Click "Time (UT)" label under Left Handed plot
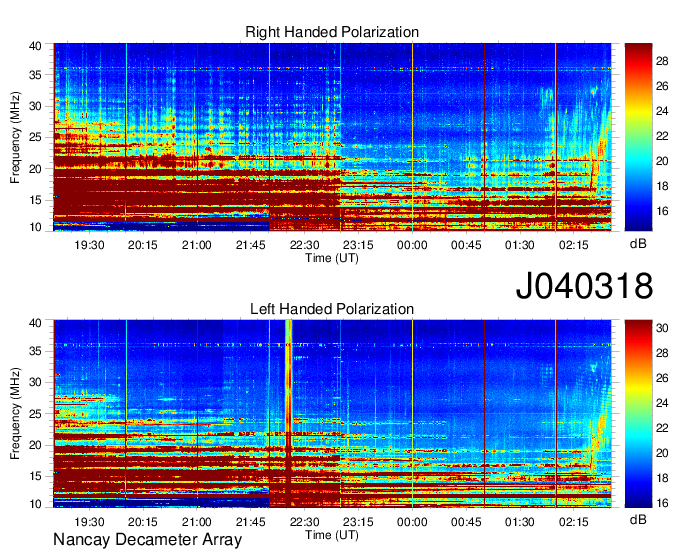680x552 pixels. point(332,535)
